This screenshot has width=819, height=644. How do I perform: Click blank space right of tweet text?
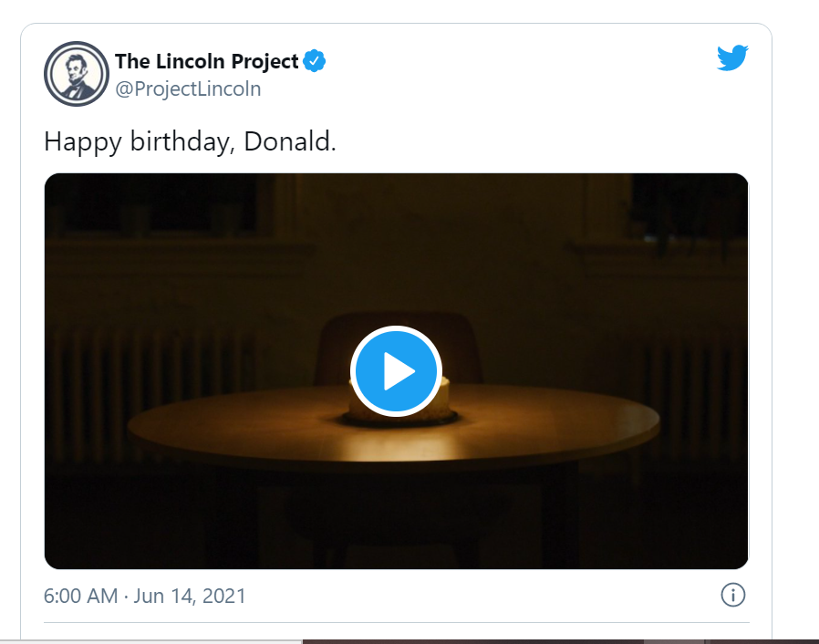547,142
